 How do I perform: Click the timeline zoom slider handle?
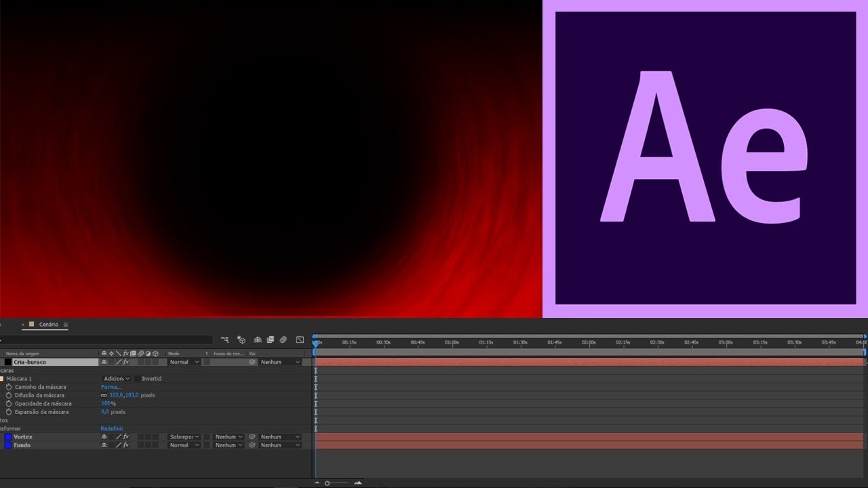(x=327, y=483)
